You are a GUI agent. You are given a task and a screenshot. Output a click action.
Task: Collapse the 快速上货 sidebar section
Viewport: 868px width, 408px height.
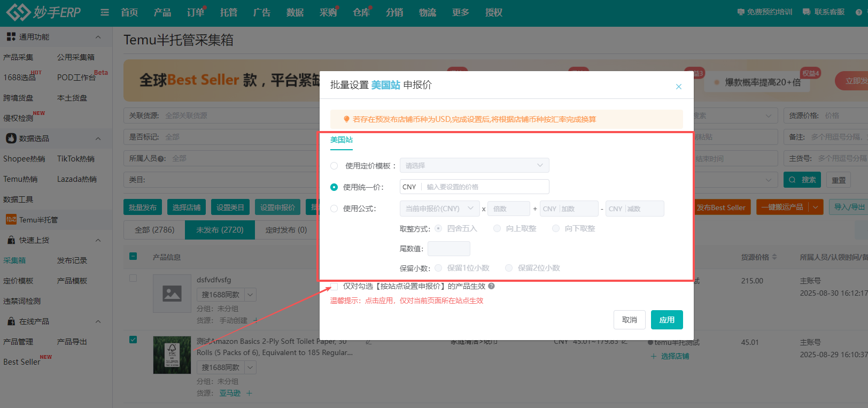(98, 240)
